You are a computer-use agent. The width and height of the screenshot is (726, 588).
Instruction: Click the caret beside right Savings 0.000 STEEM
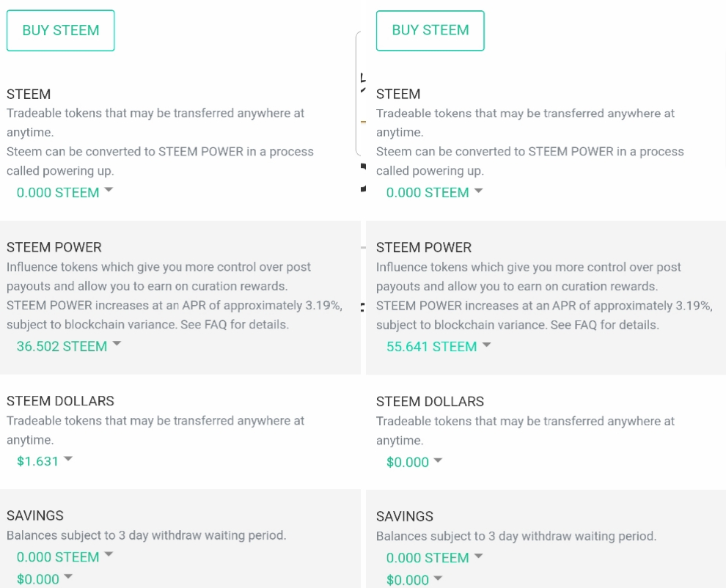click(x=479, y=555)
